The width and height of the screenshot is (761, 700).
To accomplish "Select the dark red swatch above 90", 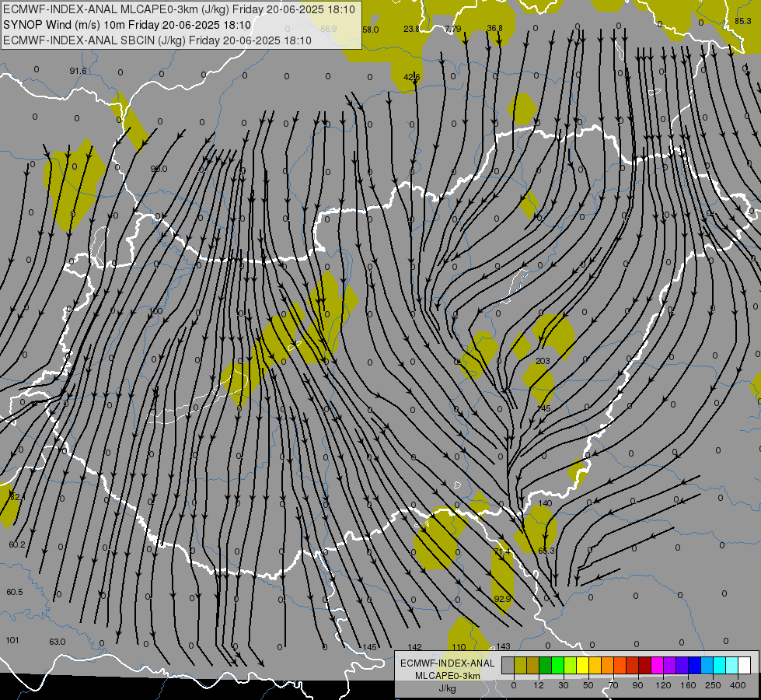I will [x=644, y=665].
